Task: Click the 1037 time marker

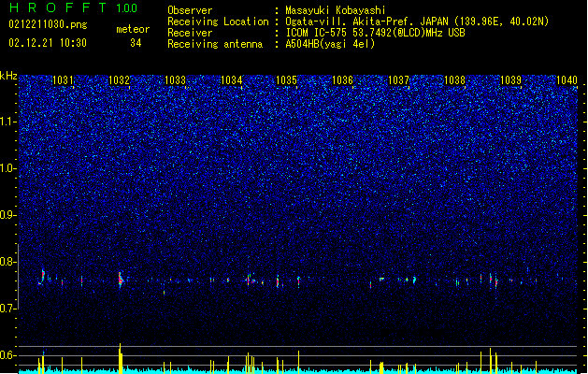Action: [398, 80]
